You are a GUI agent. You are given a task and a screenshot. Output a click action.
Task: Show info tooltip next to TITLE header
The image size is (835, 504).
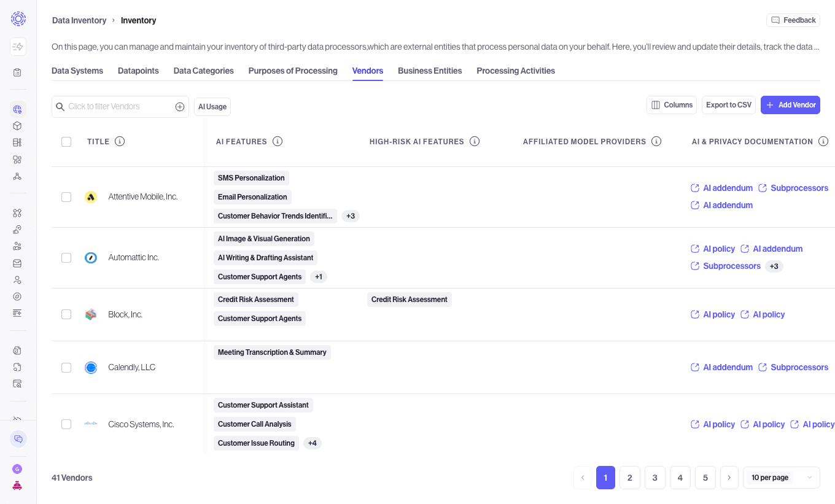[x=120, y=141]
